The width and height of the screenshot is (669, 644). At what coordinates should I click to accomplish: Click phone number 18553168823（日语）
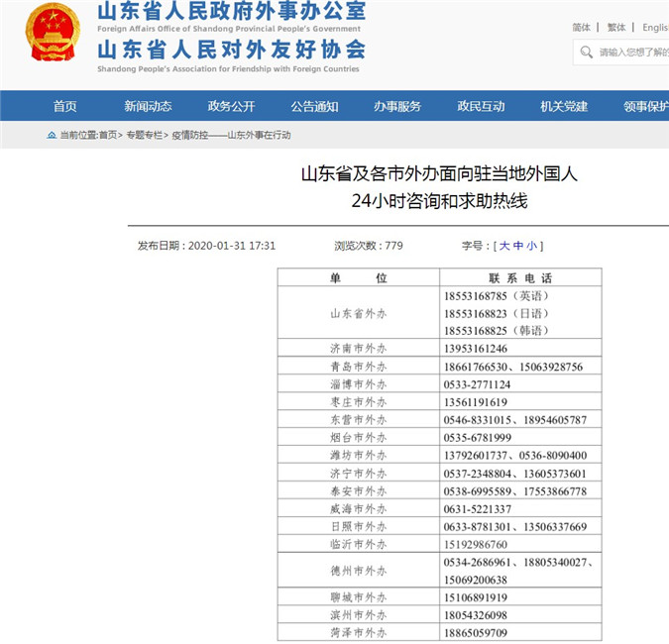tap(497, 313)
